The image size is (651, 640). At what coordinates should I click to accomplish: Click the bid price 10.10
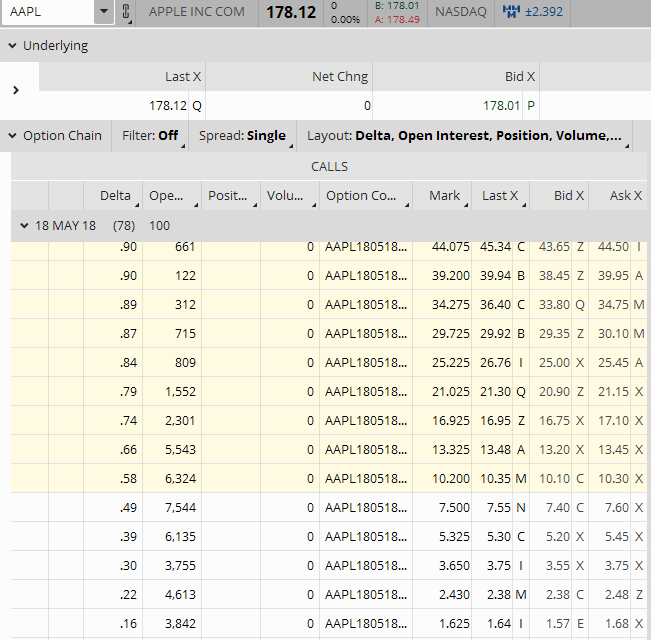tap(554, 479)
